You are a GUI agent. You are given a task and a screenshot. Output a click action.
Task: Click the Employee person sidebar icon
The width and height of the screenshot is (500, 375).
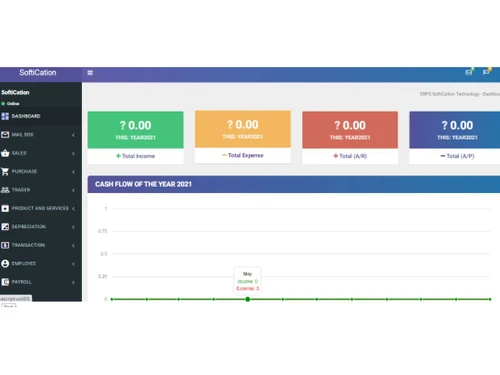coord(5,263)
